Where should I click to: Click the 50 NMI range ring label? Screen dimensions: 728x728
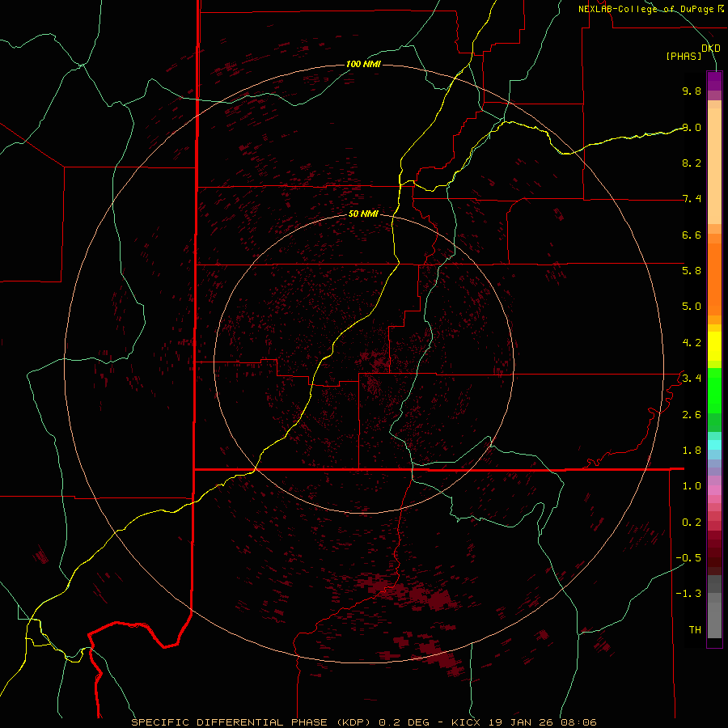(x=363, y=214)
